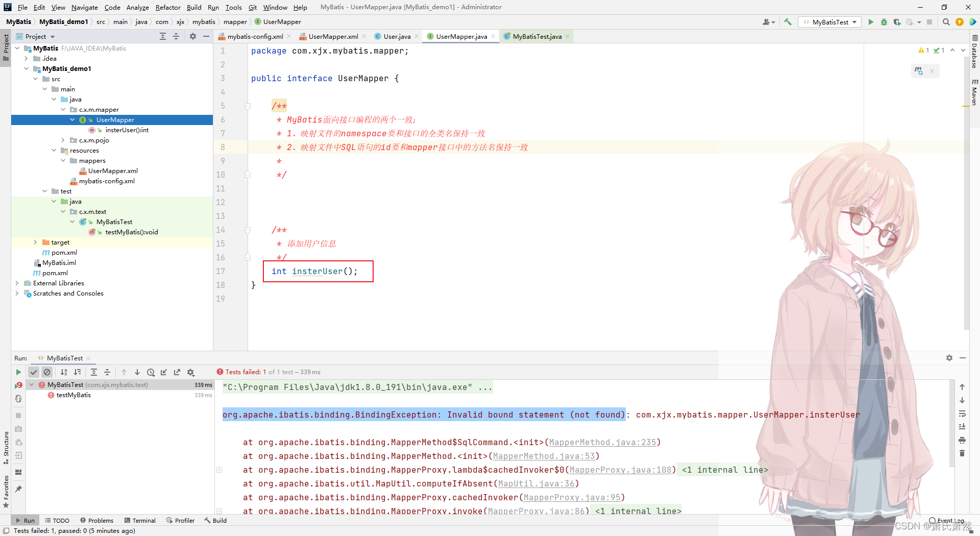Open the Refactor menu
Image resolution: width=980 pixels, height=536 pixels.
pyautogui.click(x=168, y=7)
